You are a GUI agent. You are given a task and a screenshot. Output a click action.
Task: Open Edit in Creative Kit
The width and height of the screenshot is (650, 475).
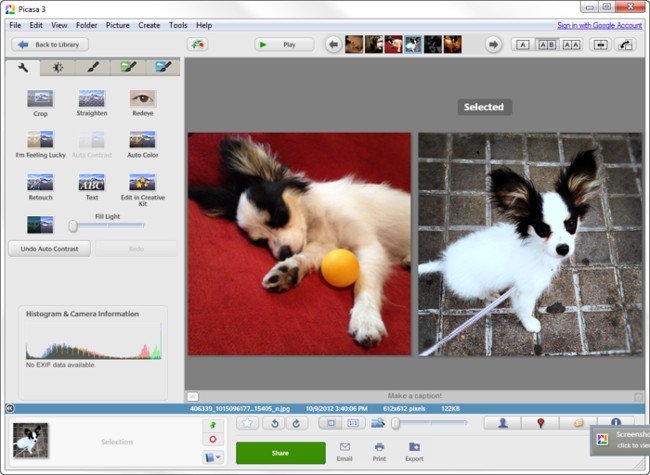(143, 182)
